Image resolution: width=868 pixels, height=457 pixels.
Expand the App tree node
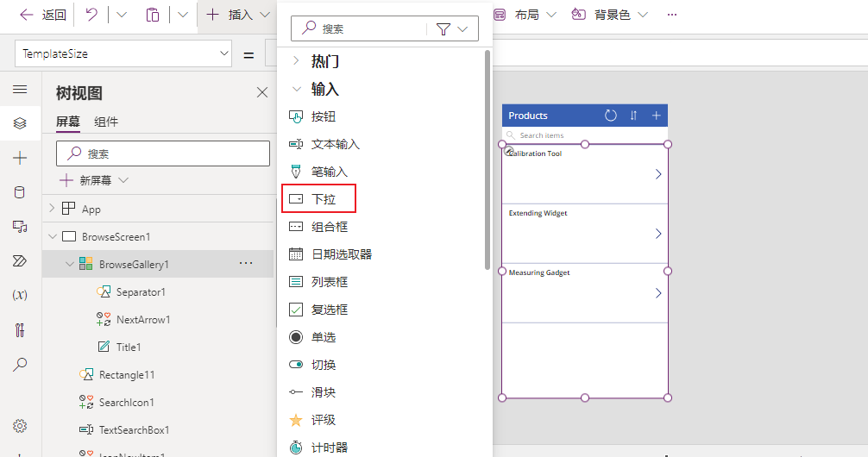tap(52, 209)
